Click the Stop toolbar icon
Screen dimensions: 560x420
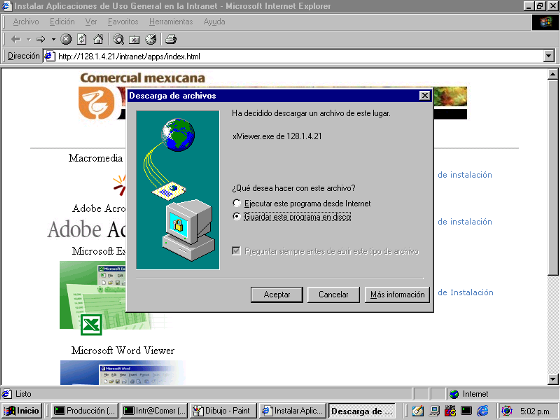click(66, 39)
